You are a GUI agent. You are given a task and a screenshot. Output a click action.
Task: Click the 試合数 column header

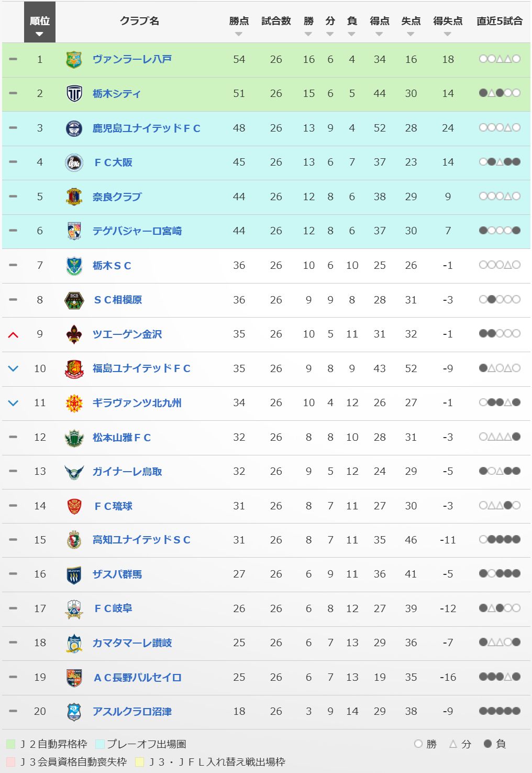pyautogui.click(x=276, y=21)
